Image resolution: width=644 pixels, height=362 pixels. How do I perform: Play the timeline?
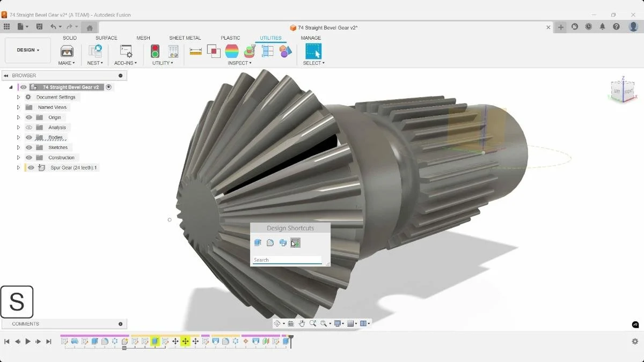tap(28, 342)
